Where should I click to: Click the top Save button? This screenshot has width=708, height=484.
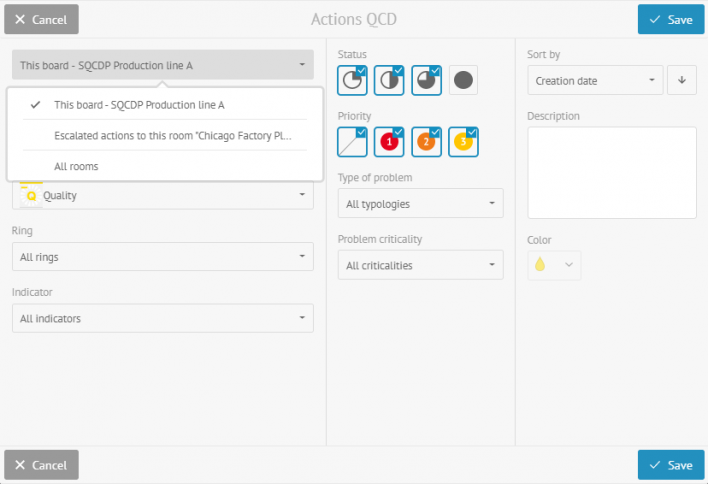(x=671, y=19)
